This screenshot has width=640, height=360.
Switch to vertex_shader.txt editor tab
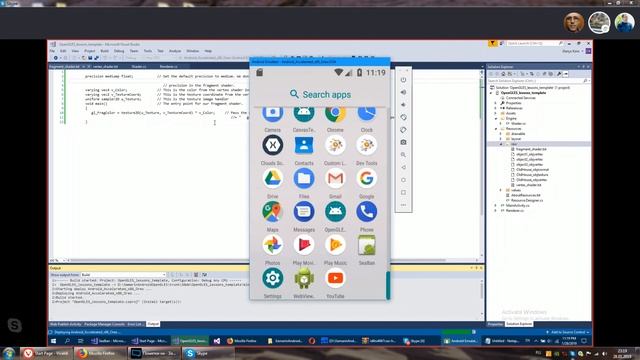point(105,67)
